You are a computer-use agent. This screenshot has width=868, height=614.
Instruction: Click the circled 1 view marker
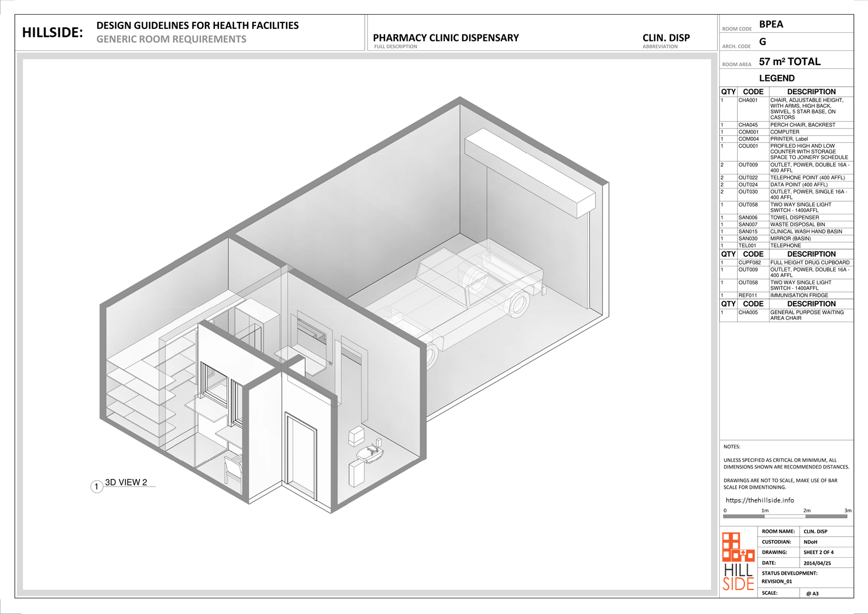point(97,486)
